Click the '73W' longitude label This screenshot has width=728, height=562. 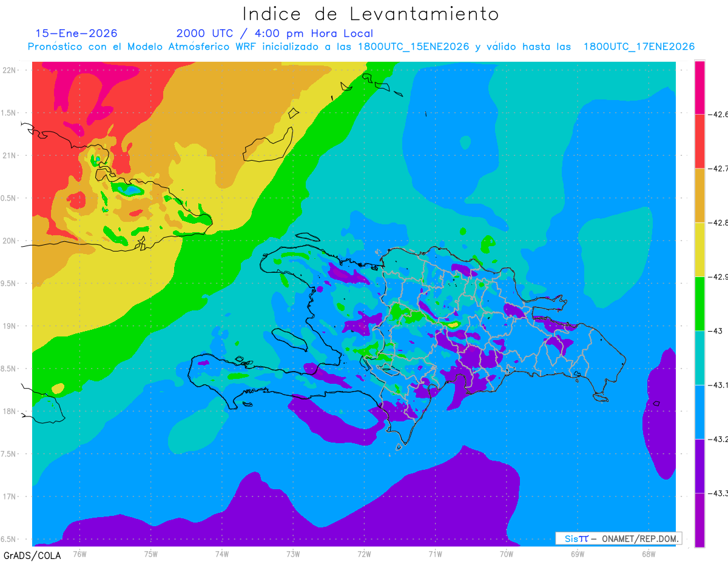coord(293,554)
